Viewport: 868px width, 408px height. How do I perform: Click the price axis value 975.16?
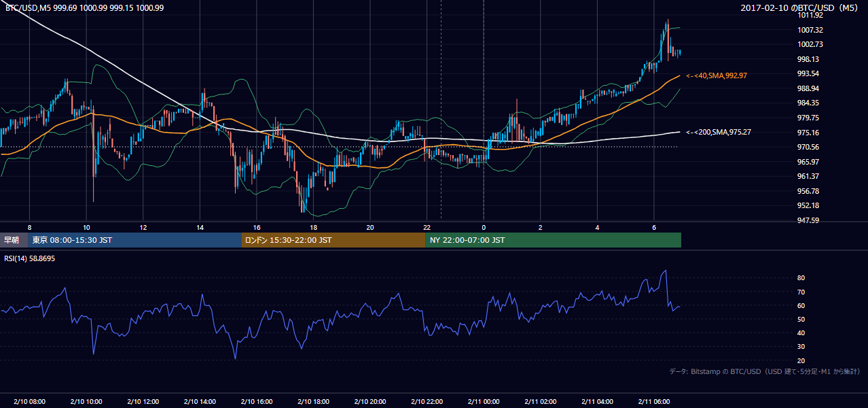click(x=808, y=133)
